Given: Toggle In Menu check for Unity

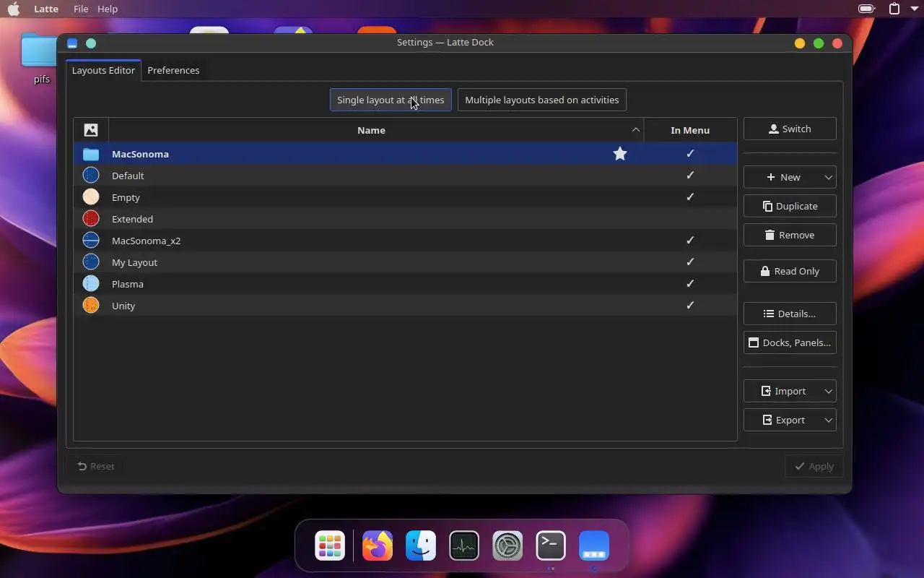Looking at the screenshot, I should [x=690, y=305].
